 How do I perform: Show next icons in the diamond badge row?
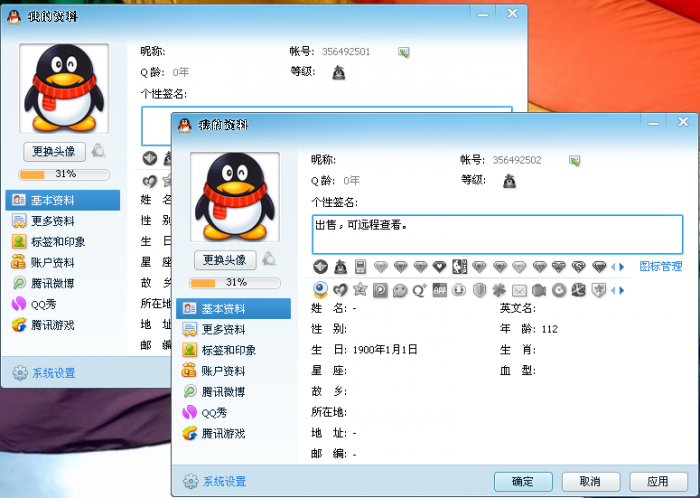pos(622,267)
